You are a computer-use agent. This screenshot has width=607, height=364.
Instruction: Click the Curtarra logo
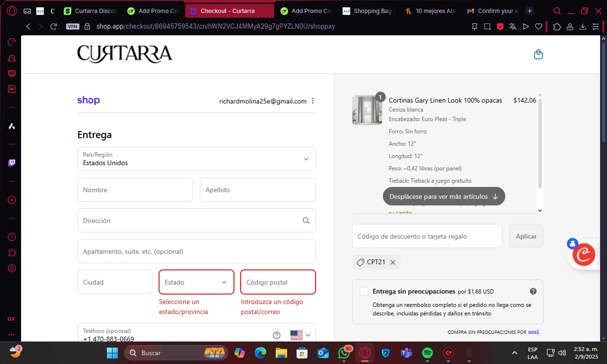125,54
